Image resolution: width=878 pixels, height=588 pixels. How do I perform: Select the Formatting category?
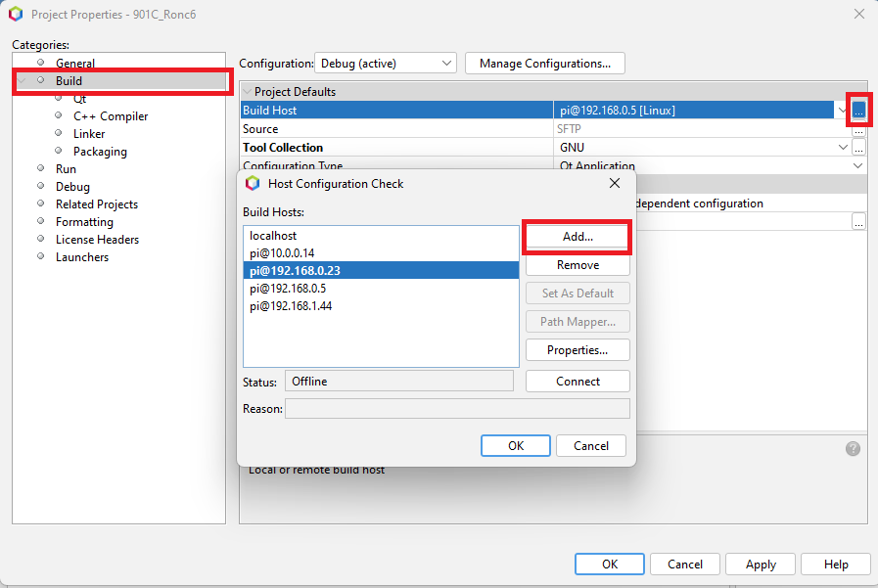(x=84, y=222)
